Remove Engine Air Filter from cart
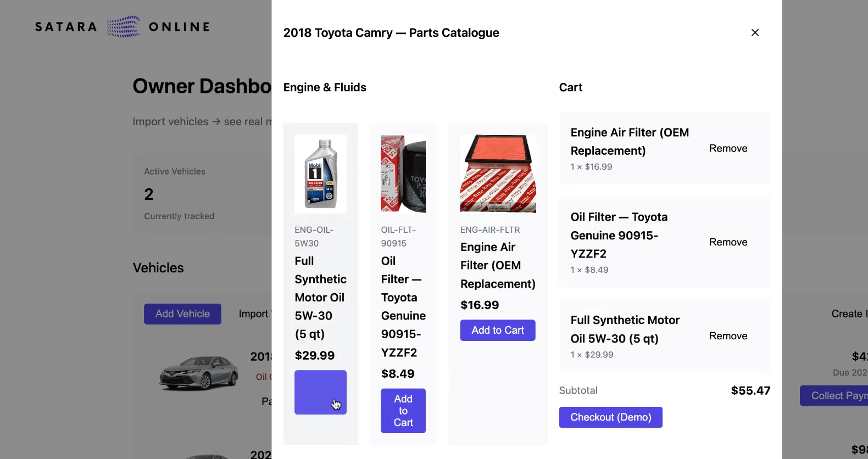This screenshot has height=459, width=868. click(728, 148)
